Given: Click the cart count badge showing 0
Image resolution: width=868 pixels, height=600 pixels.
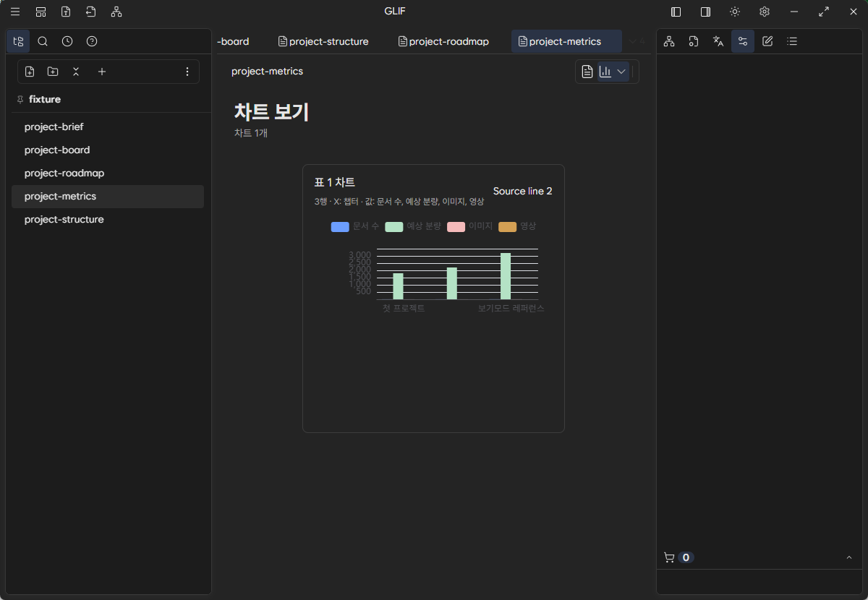Looking at the screenshot, I should click(x=686, y=557).
